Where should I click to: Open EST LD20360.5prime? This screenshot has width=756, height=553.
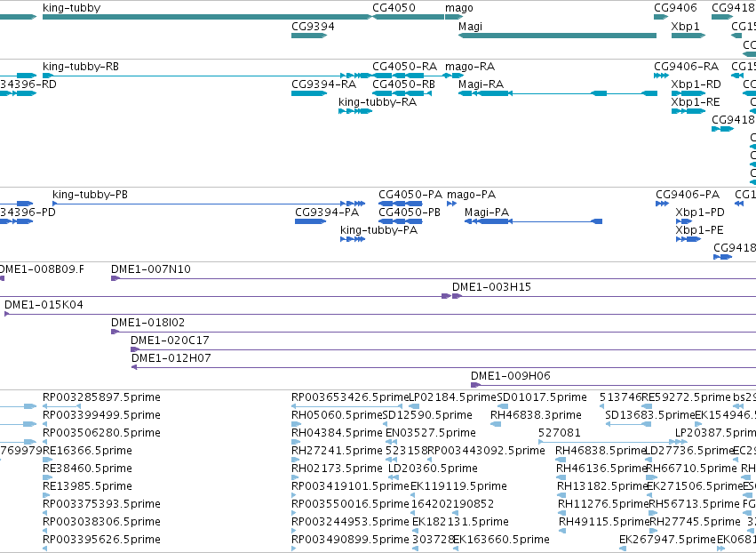coord(394,477)
